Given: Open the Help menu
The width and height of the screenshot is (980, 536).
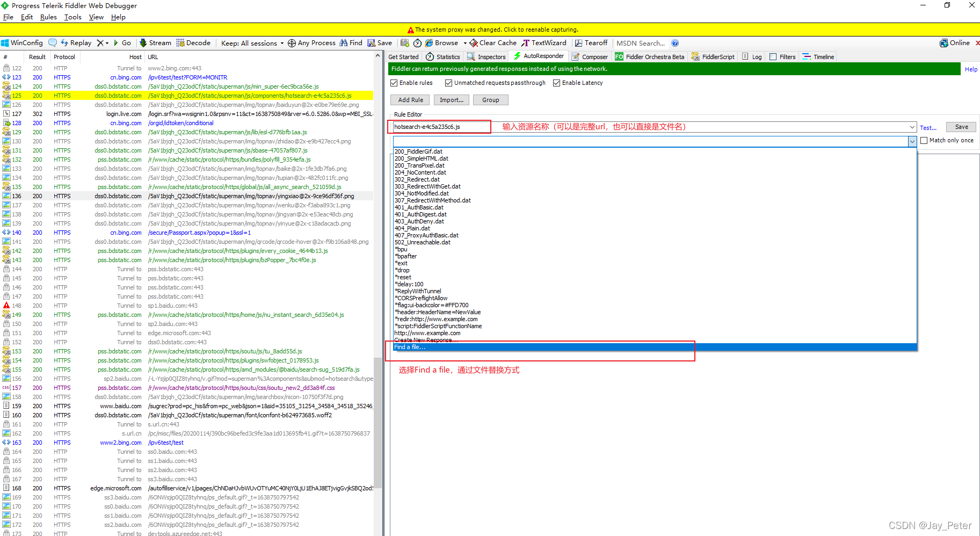Looking at the screenshot, I should [x=118, y=17].
